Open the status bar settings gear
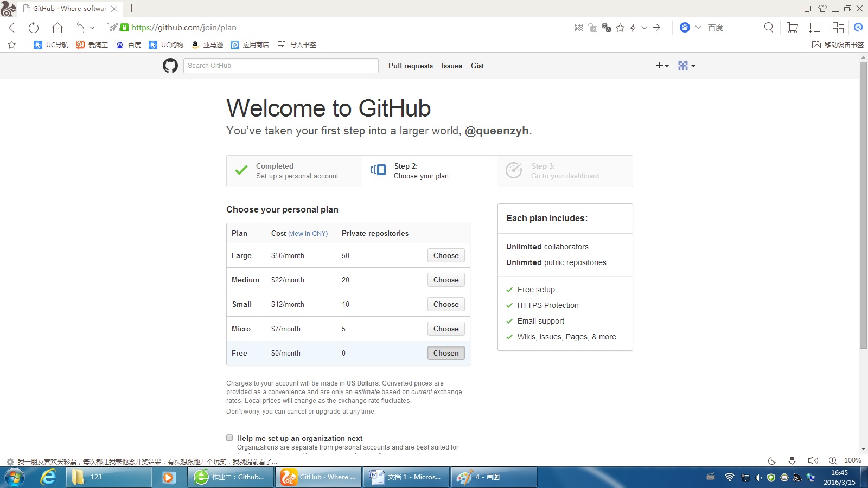 point(10,462)
